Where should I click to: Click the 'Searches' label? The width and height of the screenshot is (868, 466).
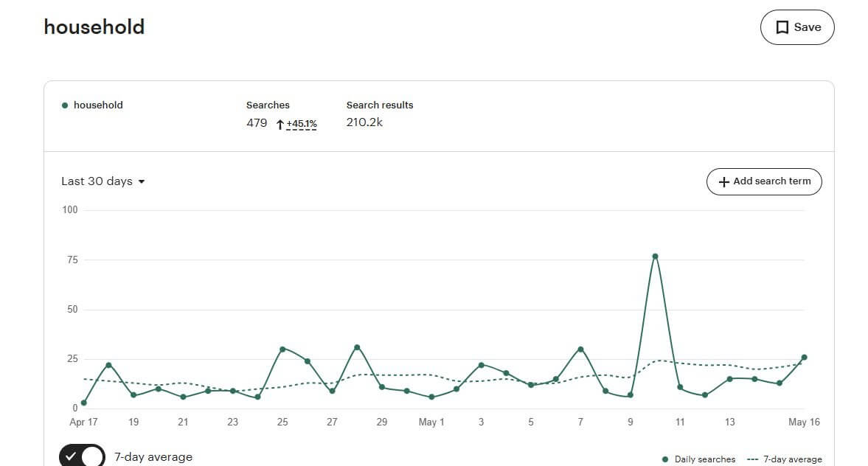pos(268,105)
